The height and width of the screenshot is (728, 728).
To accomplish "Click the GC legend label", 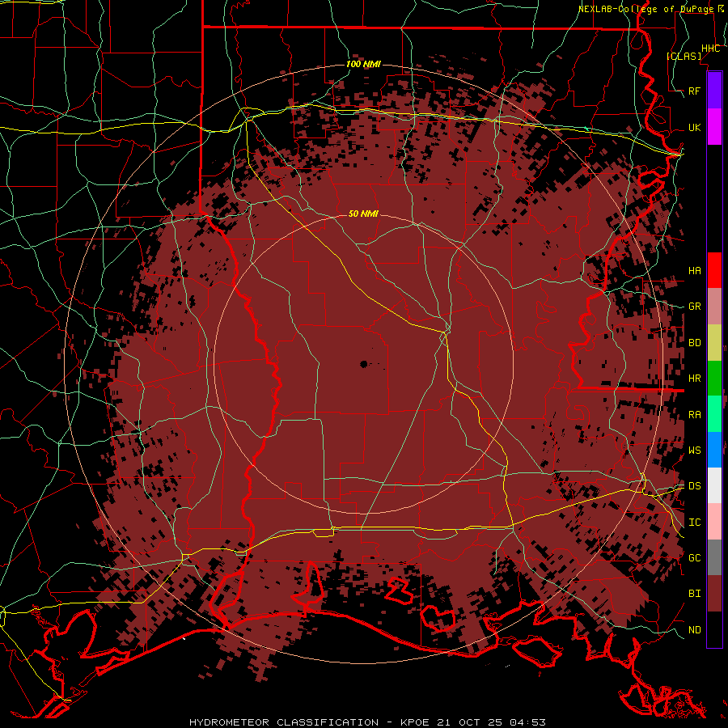I will [x=694, y=557].
